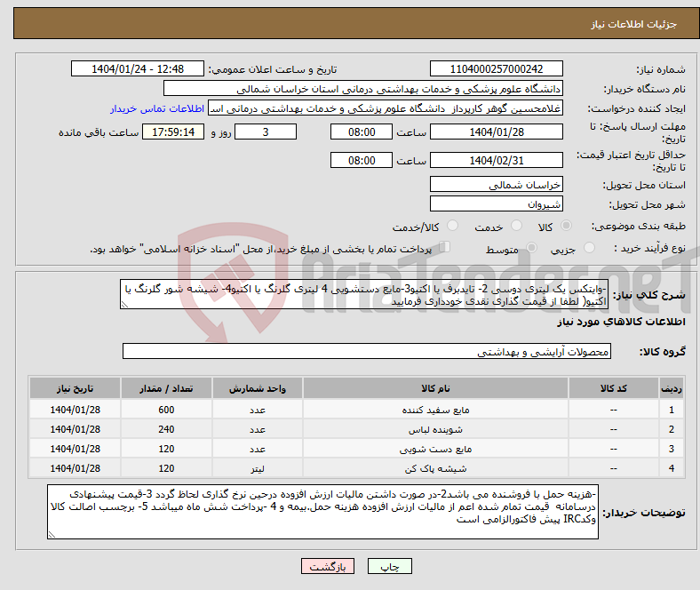Click the اطلاعات کالاهای مورد نیاز heading
This screenshot has width=700, height=590.
coord(621,322)
